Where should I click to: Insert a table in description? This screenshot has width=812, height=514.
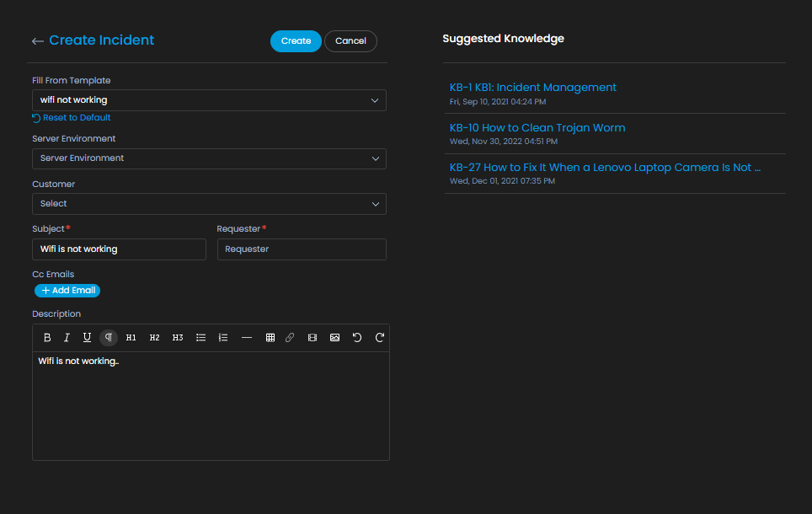(x=270, y=337)
